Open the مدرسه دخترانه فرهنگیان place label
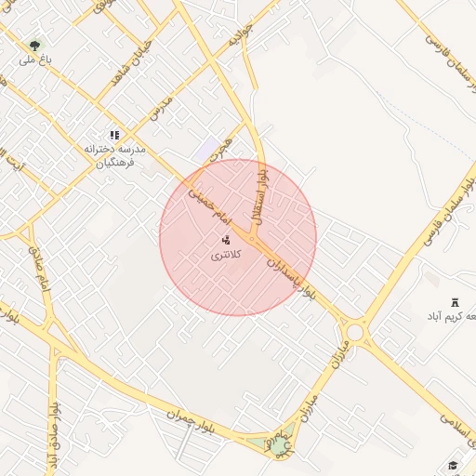 114,156
